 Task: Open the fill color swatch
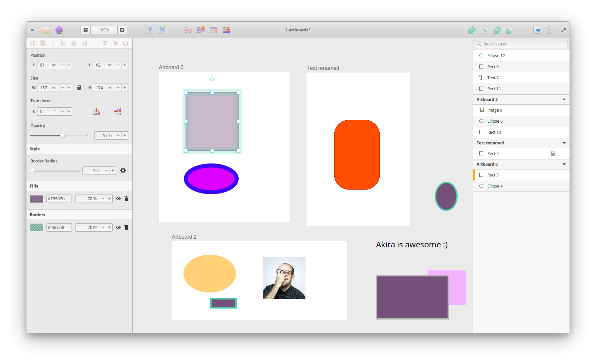36,199
